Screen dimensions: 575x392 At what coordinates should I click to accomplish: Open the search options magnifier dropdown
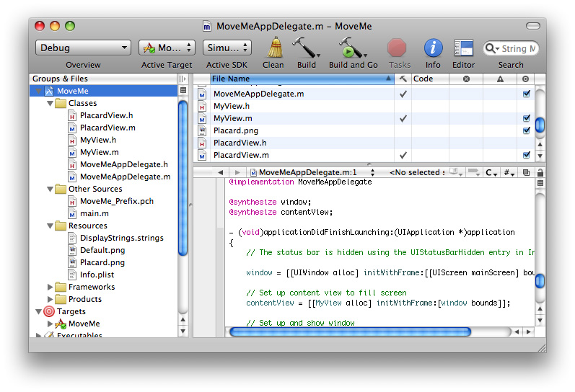pos(492,48)
